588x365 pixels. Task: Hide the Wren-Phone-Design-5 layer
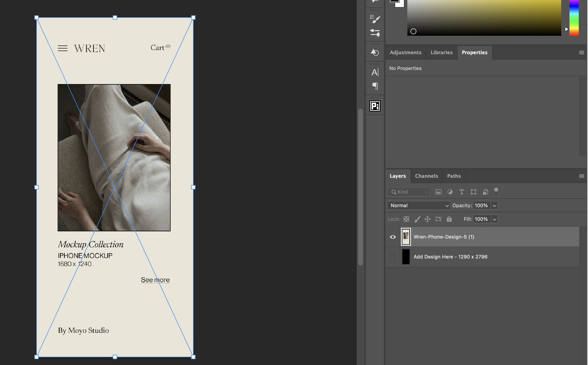point(392,237)
